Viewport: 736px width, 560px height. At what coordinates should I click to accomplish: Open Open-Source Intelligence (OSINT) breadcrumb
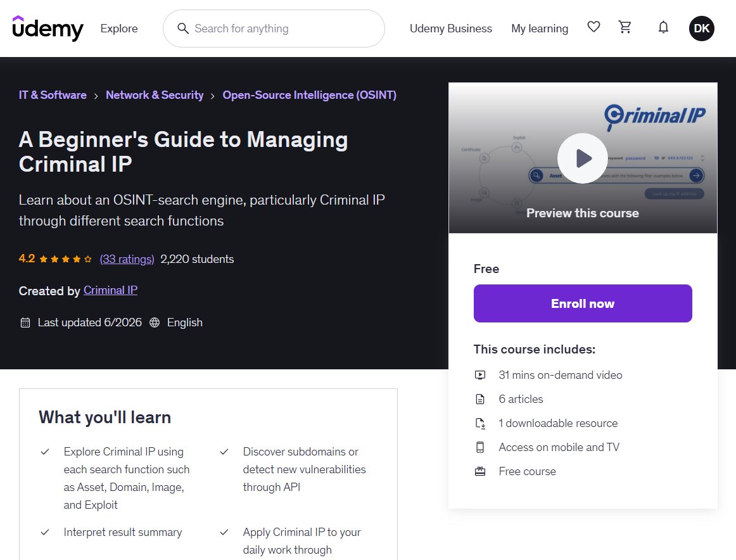pos(309,95)
